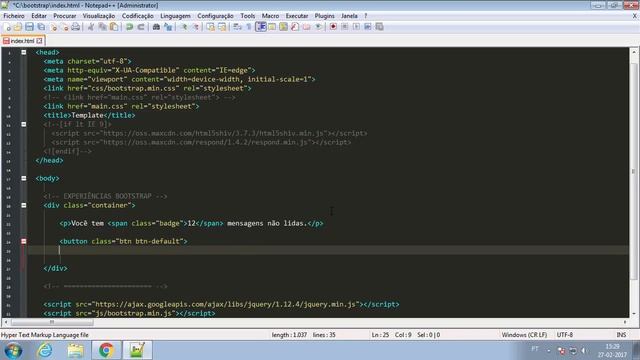Start macro recording with red dot
This screenshot has height=360, width=640.
coord(333,27)
